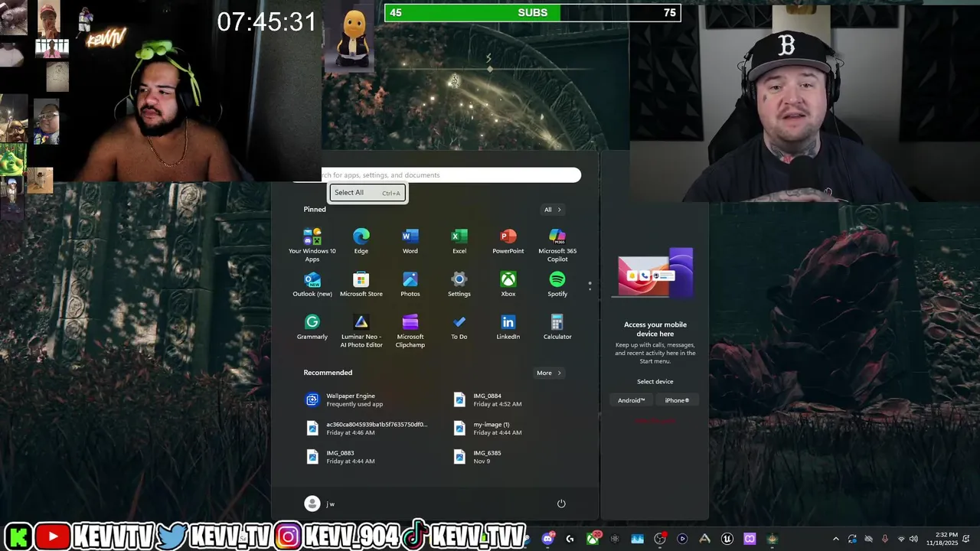Click the phone link promo image
The height and width of the screenshot is (551, 980).
tap(655, 273)
